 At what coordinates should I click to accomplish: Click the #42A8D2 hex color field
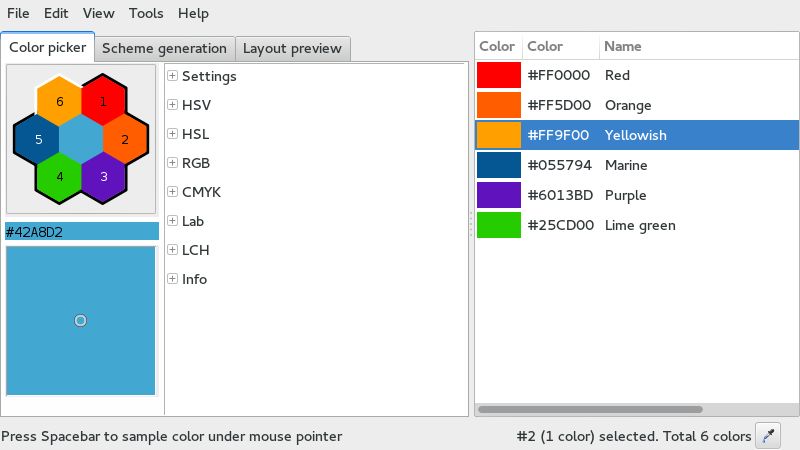82,232
